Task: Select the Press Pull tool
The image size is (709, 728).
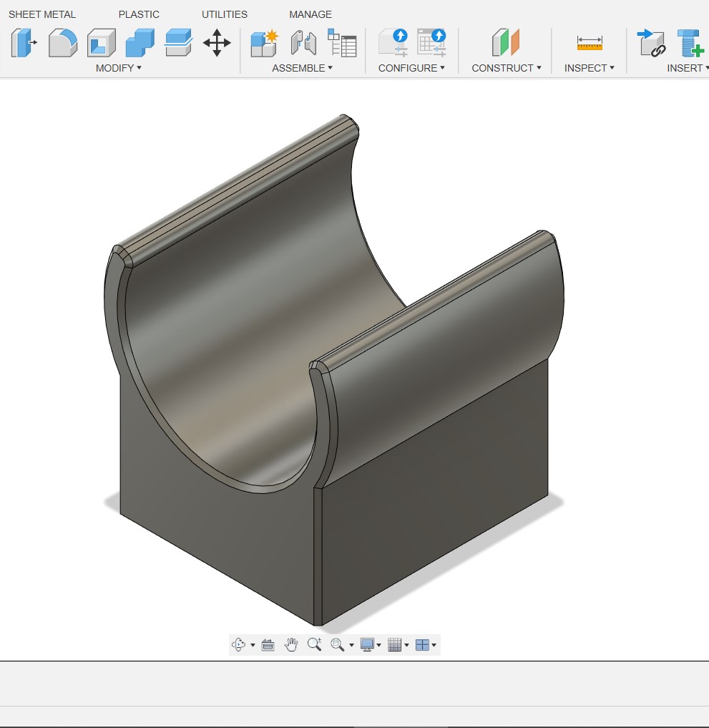Action: pyautogui.click(x=24, y=43)
